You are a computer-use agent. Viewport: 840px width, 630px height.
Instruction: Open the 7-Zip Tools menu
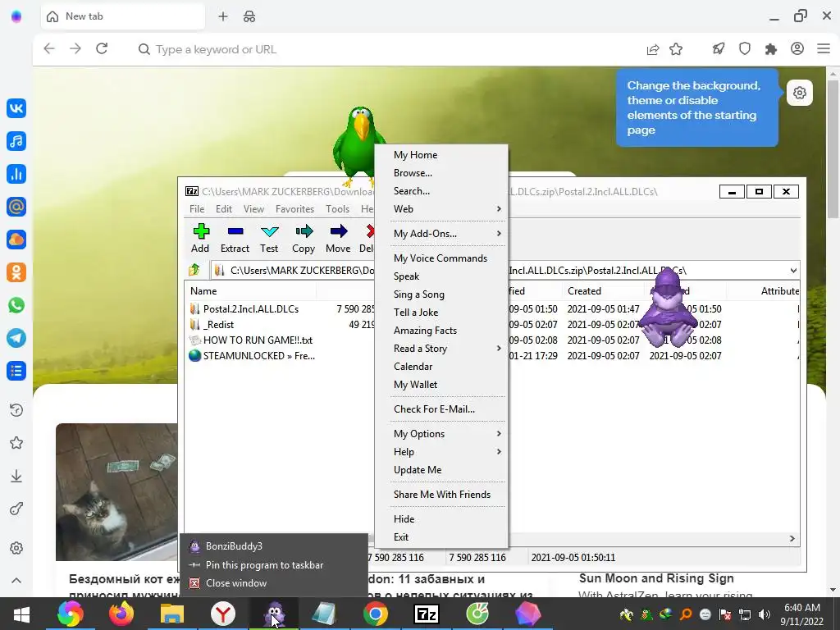337,209
